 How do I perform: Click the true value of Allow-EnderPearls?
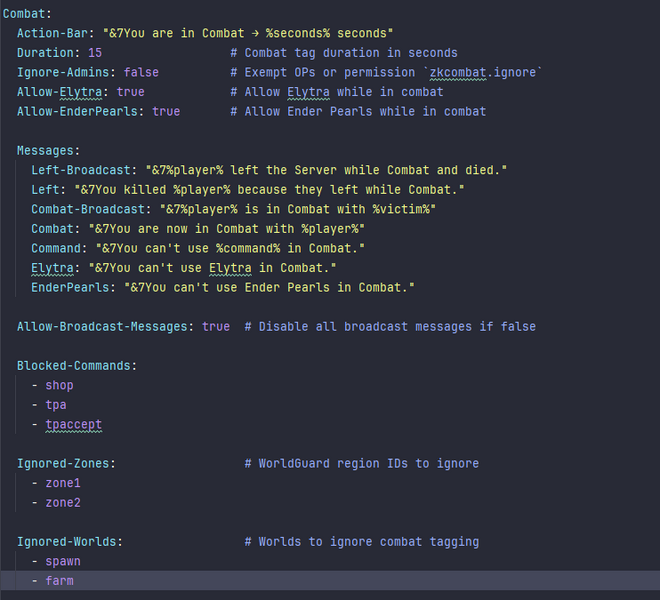click(x=166, y=112)
